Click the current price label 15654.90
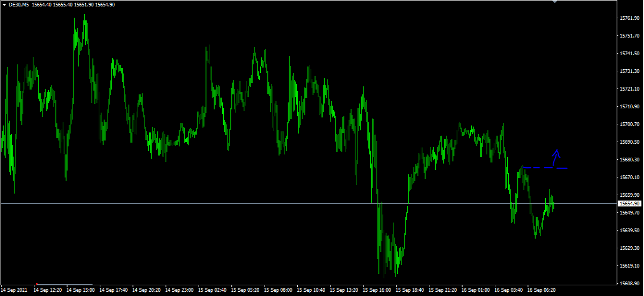The width and height of the screenshot is (644, 296). click(x=629, y=204)
